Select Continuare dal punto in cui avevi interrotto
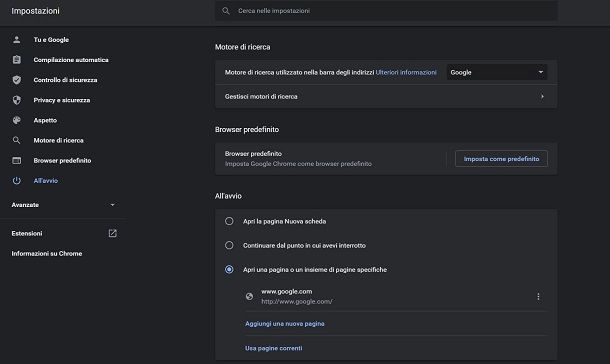Viewport: 610px width, 364px height. 229,245
